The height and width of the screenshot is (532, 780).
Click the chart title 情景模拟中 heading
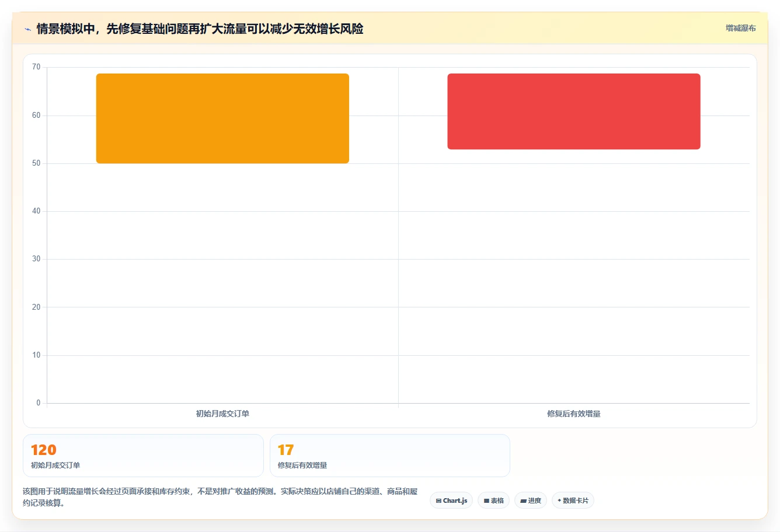200,29
